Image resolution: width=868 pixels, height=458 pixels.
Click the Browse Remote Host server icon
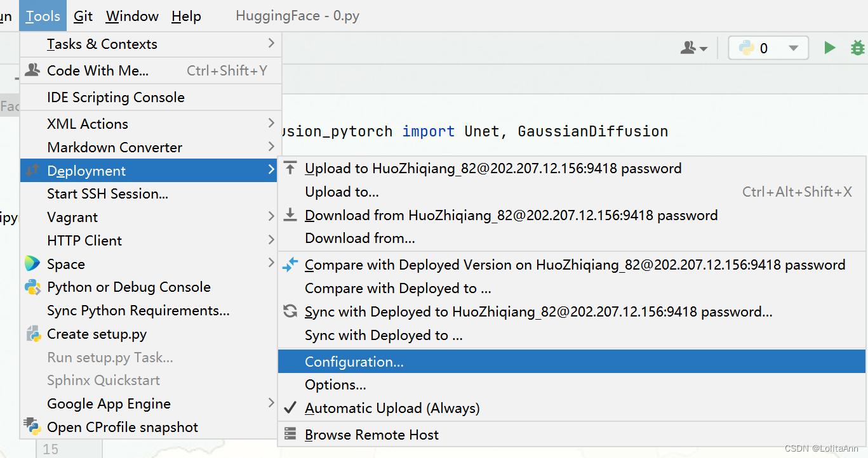[290, 434]
